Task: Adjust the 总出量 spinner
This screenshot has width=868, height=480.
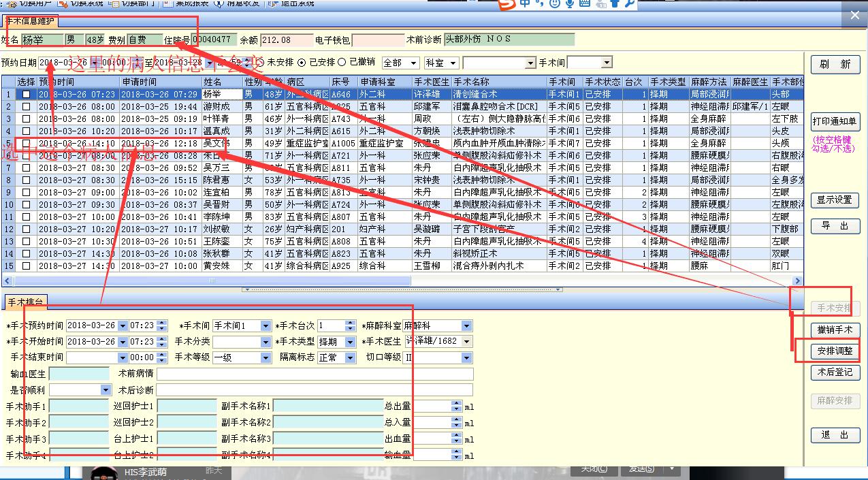Action: (456, 406)
